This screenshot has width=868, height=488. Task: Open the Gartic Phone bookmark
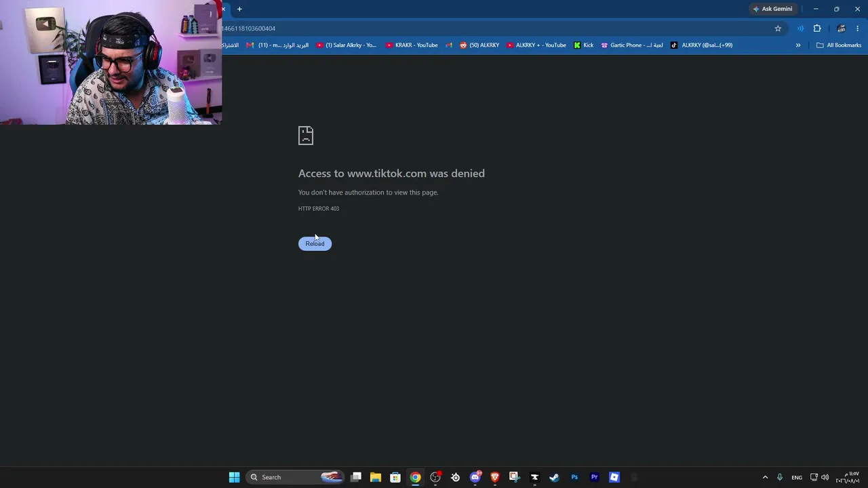632,45
